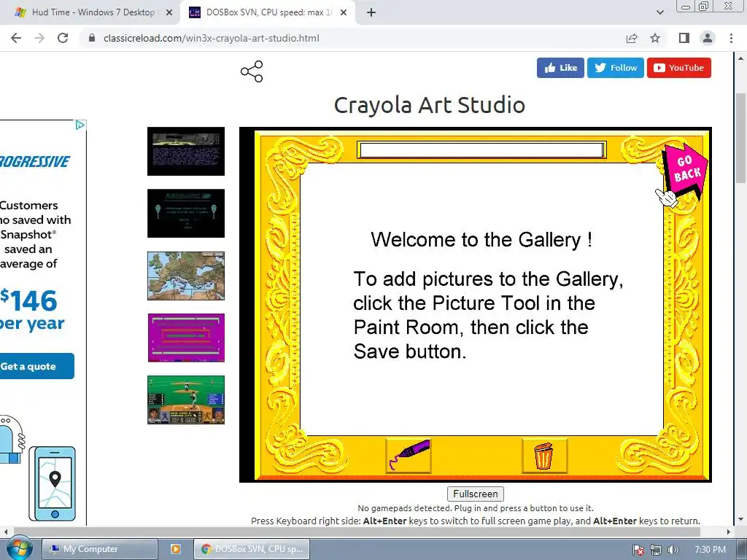Click the Action Center flag tray icon
The height and width of the screenshot is (560, 747).
coord(638,550)
